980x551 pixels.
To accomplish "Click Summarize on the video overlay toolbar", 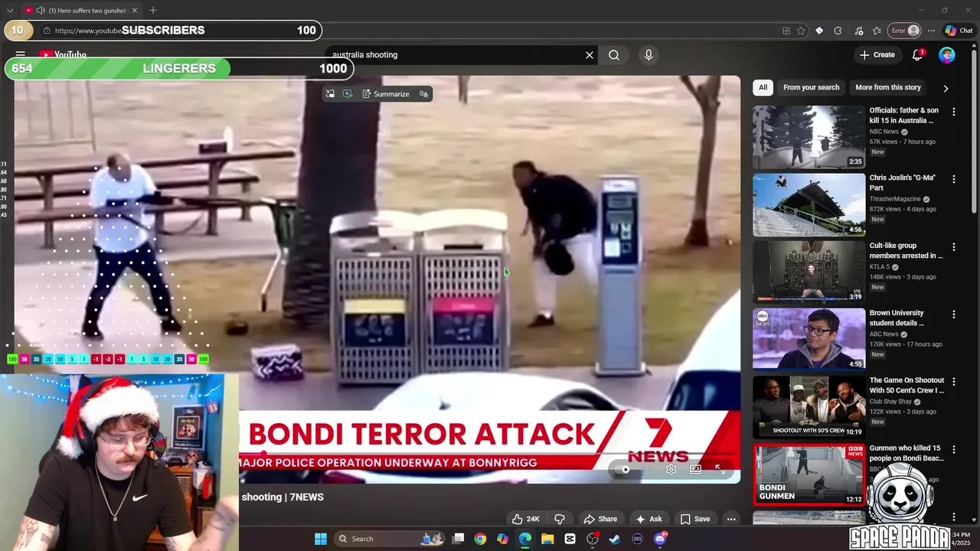I will click(386, 94).
